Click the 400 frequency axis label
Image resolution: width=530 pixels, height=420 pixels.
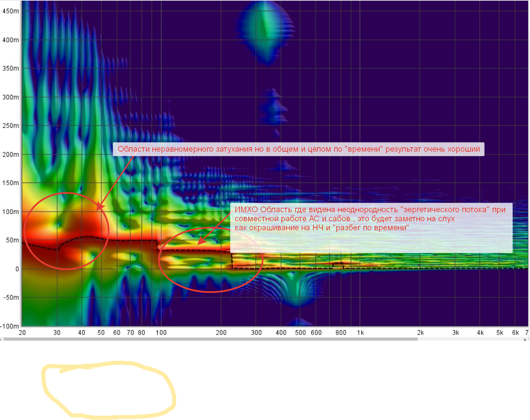[x=281, y=333]
